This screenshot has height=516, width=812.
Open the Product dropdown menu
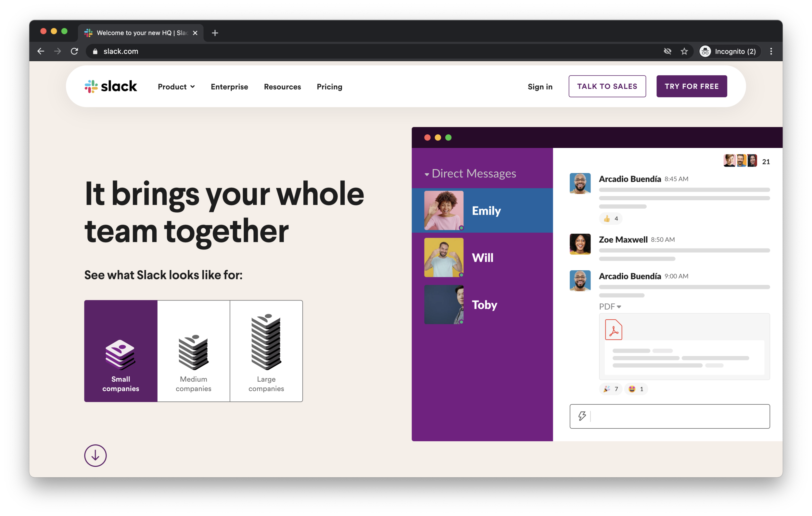coord(175,86)
